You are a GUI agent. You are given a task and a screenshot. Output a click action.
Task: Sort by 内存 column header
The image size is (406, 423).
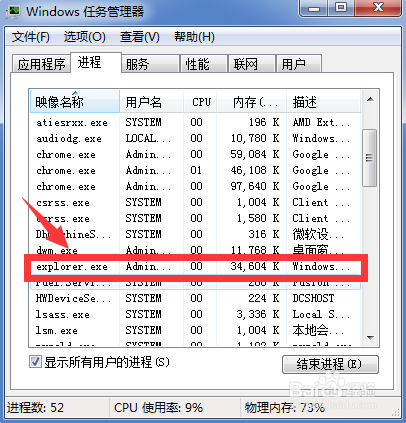coord(252,102)
